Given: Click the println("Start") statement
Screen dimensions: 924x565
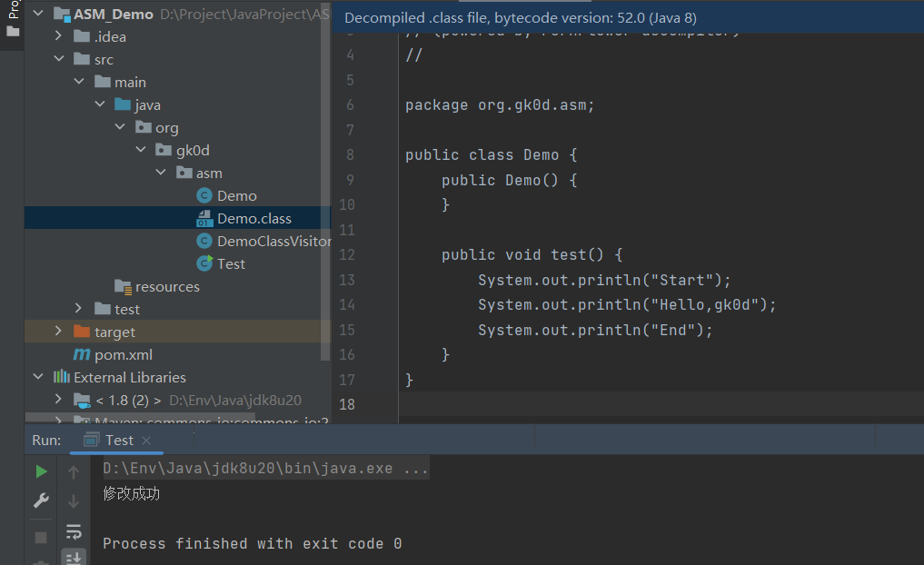Looking at the screenshot, I should pos(604,280).
